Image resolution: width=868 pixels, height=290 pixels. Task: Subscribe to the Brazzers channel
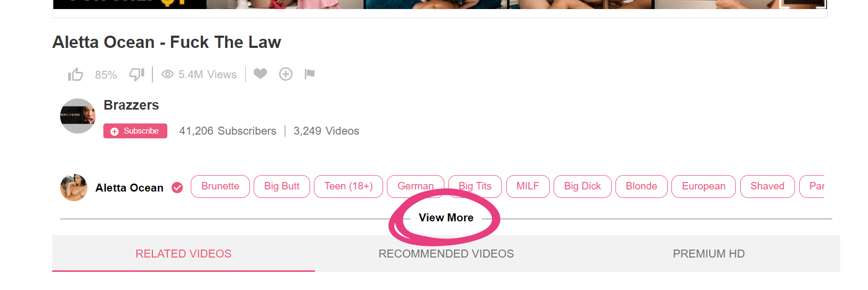coord(135,131)
